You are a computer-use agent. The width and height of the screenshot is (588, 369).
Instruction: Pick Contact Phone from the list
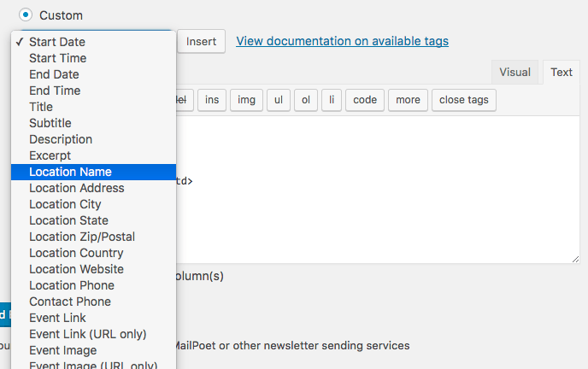tap(93, 302)
